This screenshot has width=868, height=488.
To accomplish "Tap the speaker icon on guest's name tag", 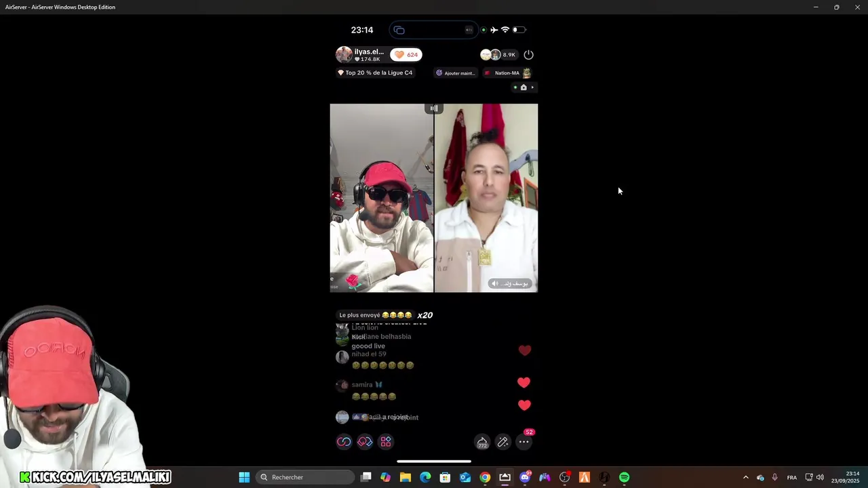I will click(495, 283).
